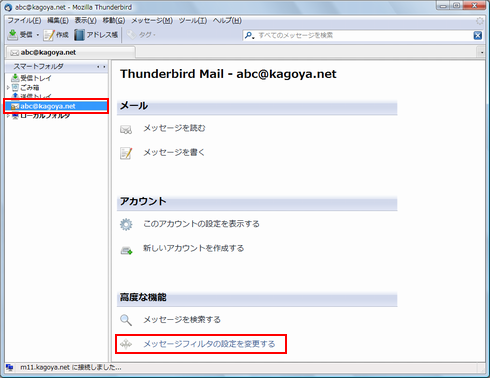Click the inbox tray folder icon
490x378 pixels.
click(x=15, y=78)
